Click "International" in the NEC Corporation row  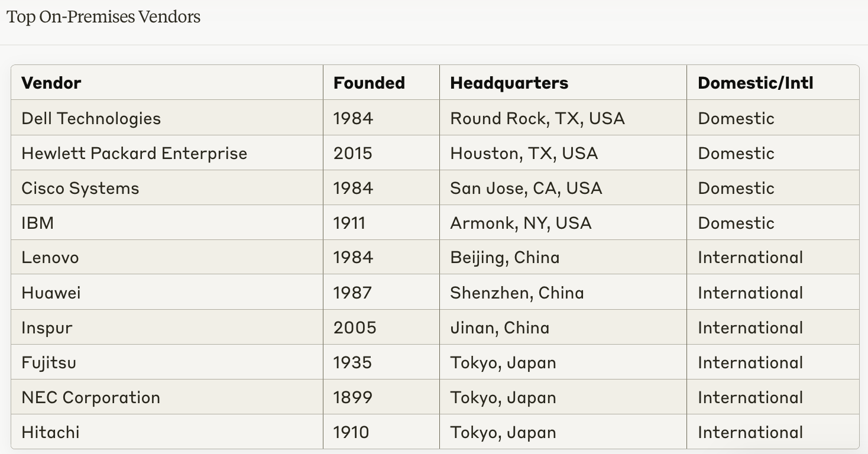[750, 397]
